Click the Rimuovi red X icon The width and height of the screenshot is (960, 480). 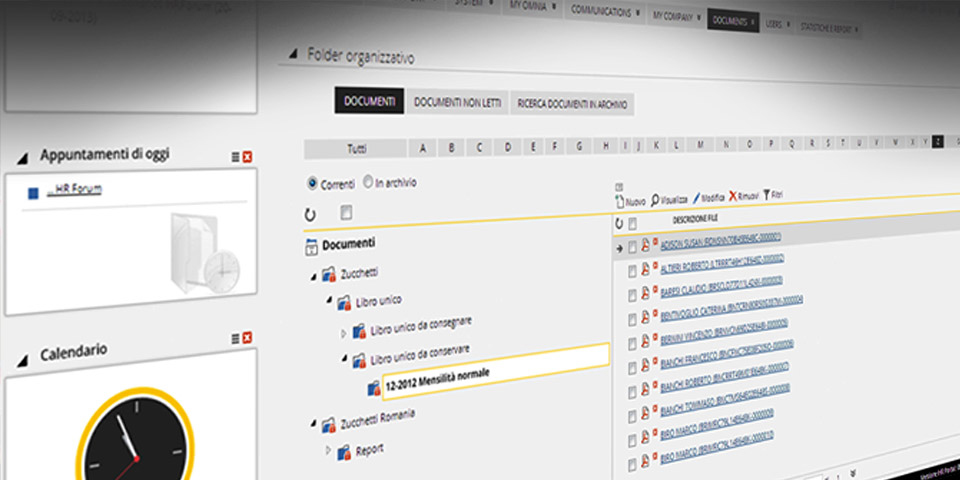(x=733, y=197)
